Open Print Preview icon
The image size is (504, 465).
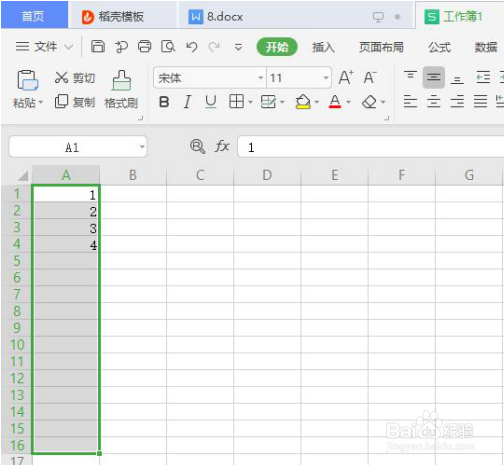pyautogui.click(x=168, y=46)
